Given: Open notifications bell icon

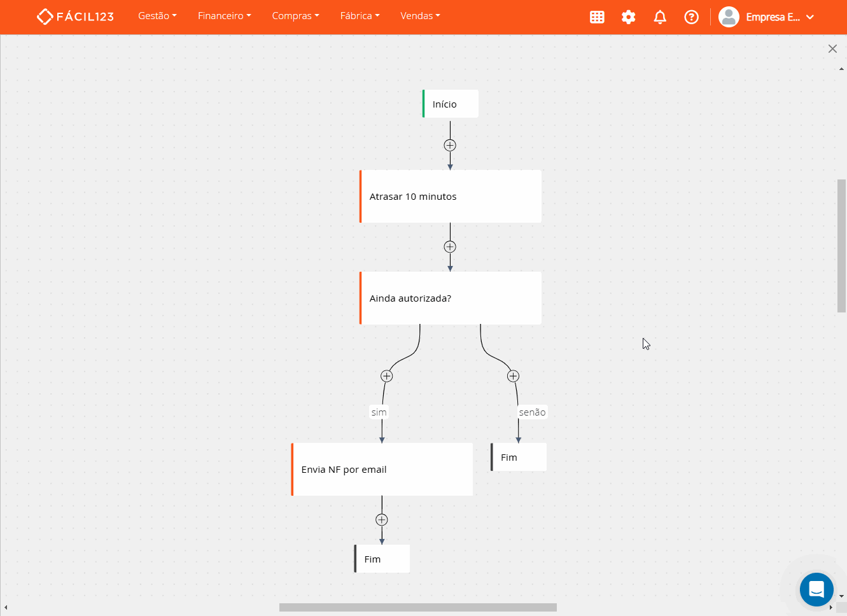Looking at the screenshot, I should click(x=660, y=17).
